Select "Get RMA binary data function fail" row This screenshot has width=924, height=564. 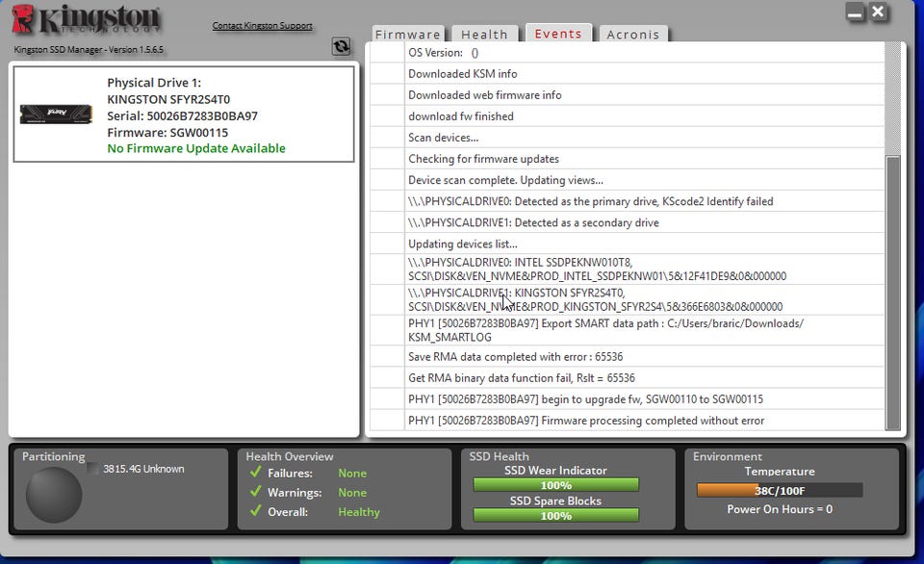[x=627, y=378]
